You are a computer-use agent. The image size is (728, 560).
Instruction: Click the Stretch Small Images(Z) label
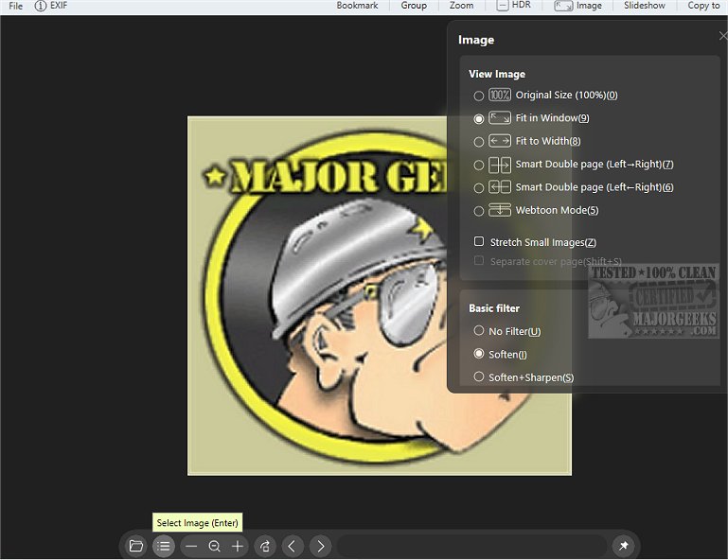tap(543, 242)
